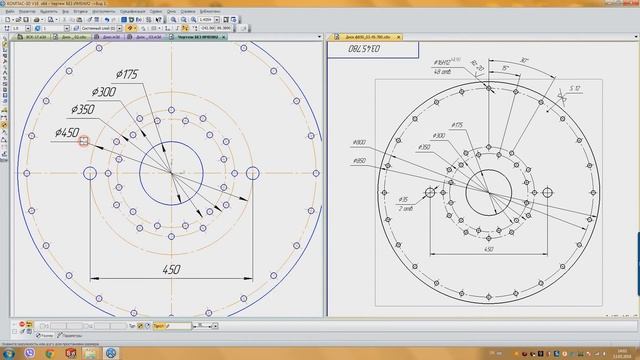Open the file explorer taskbar icon
640x360 pixels.
click(90, 353)
